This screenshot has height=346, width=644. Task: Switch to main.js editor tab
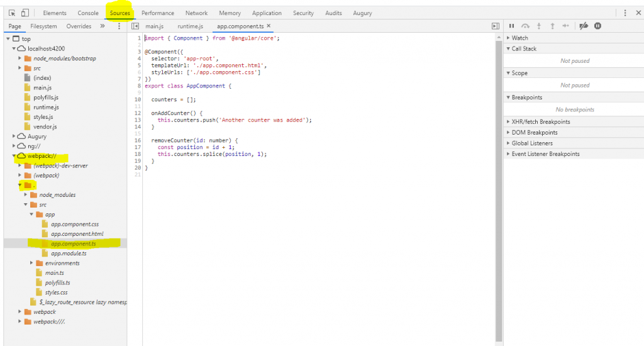click(155, 26)
